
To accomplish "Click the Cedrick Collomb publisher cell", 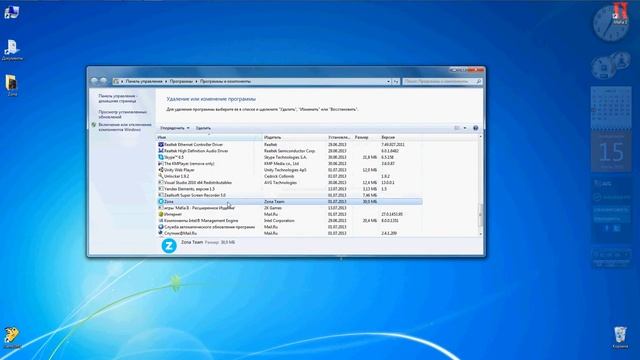I will [x=279, y=176].
